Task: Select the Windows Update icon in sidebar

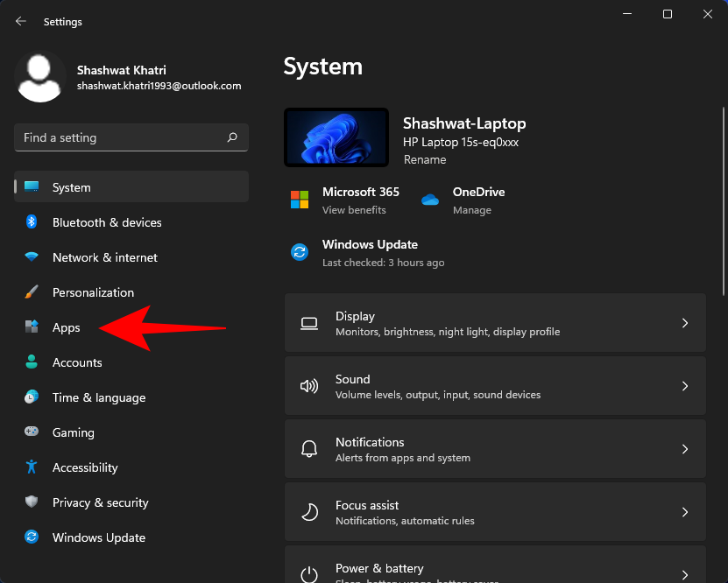Action: (x=32, y=537)
